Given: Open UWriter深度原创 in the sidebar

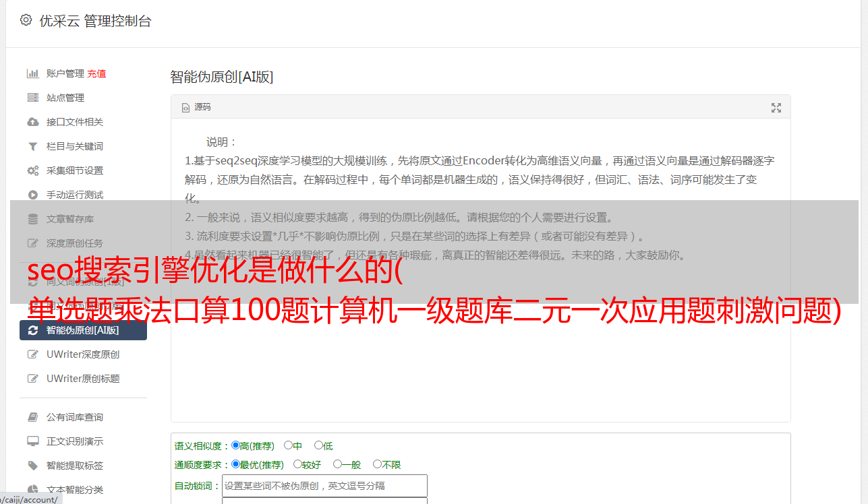Looking at the screenshot, I should point(83,354).
